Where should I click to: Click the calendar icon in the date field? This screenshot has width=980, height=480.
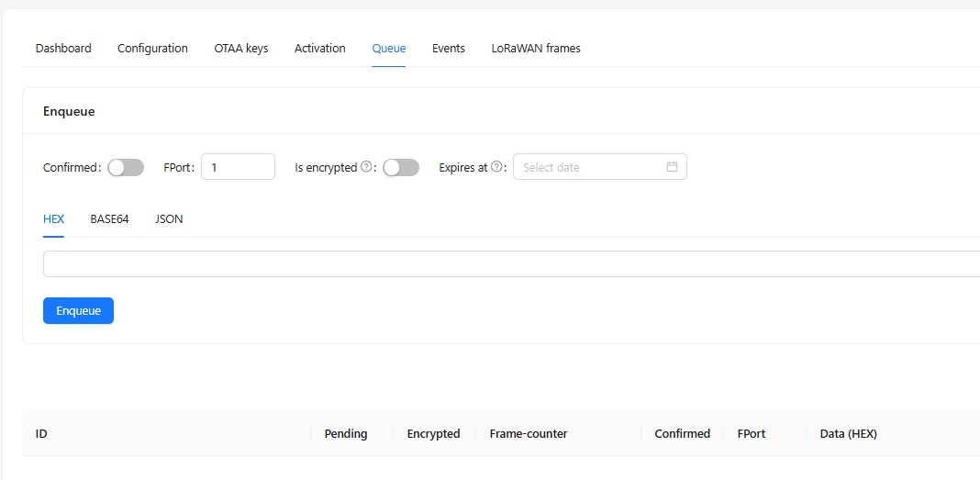(x=672, y=167)
